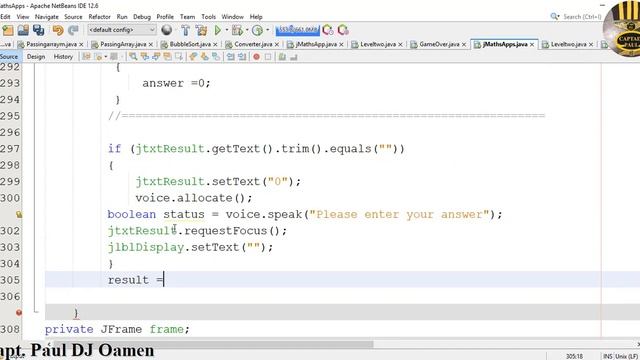Screen dimensions: 640x360
Task: Open the Navigate menu
Action: [x=47, y=17]
